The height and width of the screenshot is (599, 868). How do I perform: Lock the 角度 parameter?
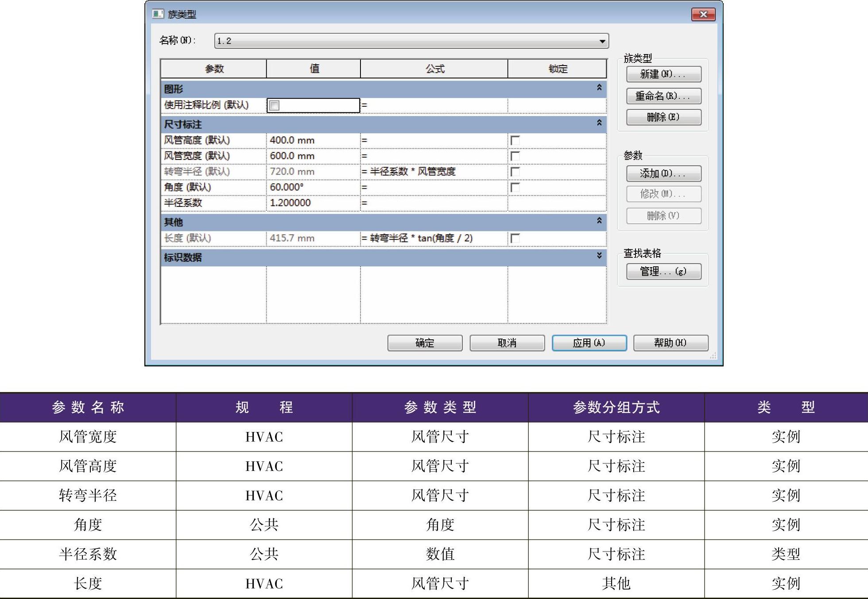pos(515,187)
